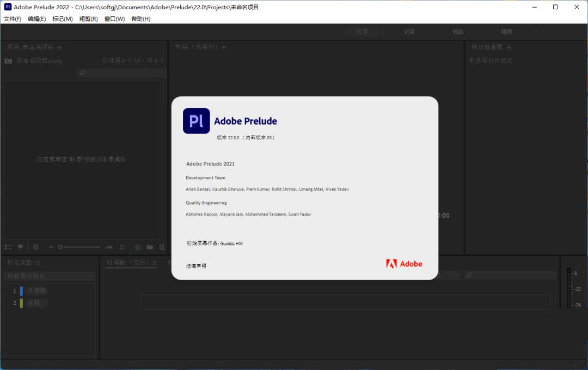This screenshot has height=370, width=588.
Task: Select the 子剪辑 marker type
Action: pyautogui.click(x=37, y=291)
